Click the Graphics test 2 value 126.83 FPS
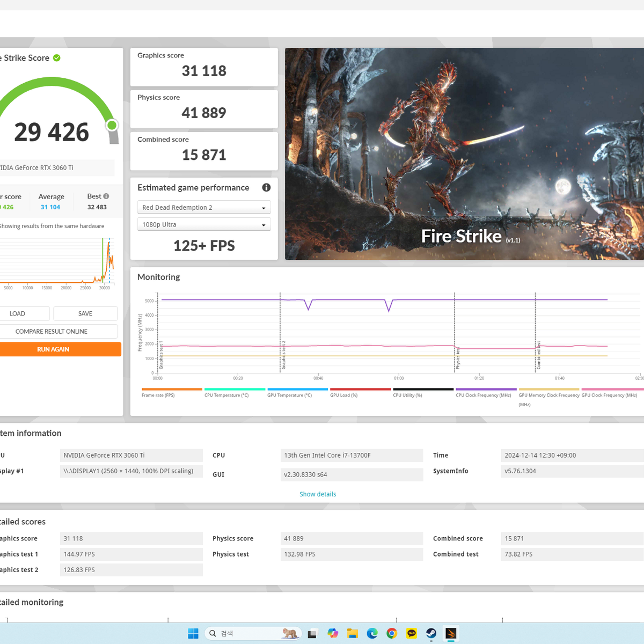The height and width of the screenshot is (644, 644). [x=131, y=569]
